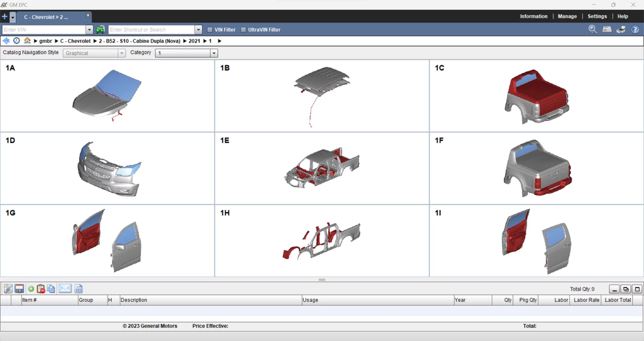The width and height of the screenshot is (644, 341).
Task: Click the green vehicle VIN lookup icon
Action: pyautogui.click(x=100, y=30)
